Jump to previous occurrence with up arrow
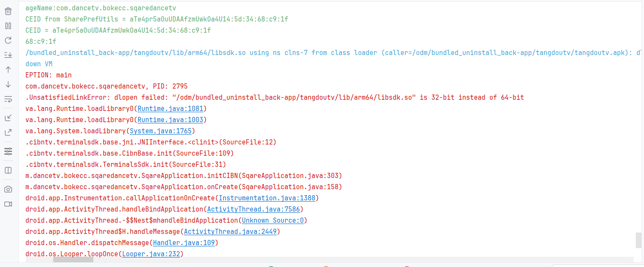The width and height of the screenshot is (644, 267). [x=8, y=70]
